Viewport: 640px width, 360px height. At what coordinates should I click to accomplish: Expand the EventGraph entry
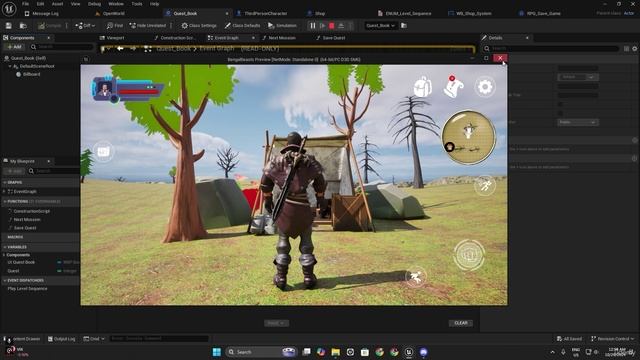4,191
